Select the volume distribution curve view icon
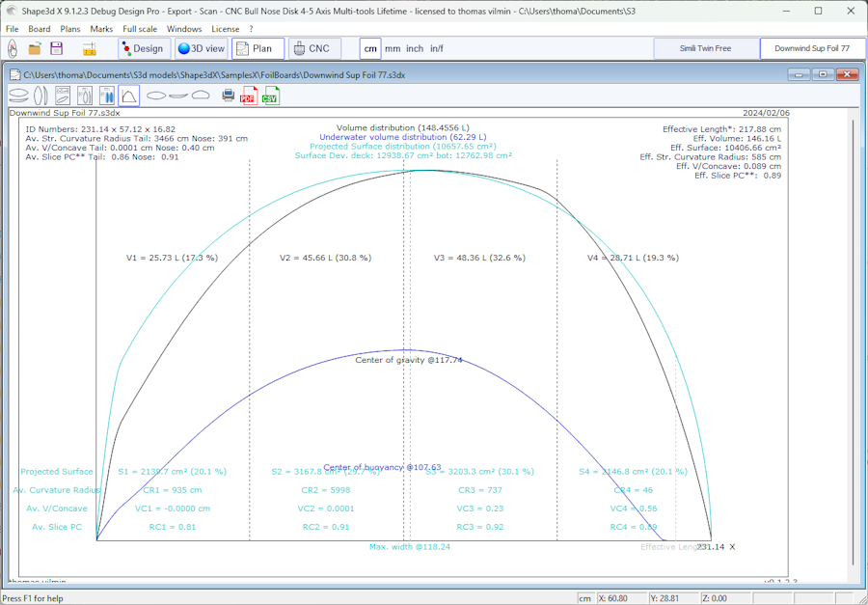The height and width of the screenshot is (605, 868). click(128, 96)
